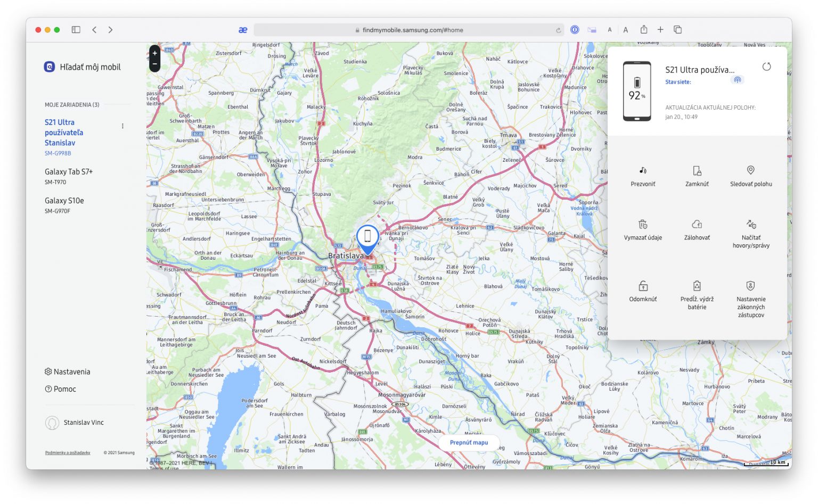Viewport: 818px width, 504px height.
Task: Click the smaller text size A button
Action: point(610,30)
